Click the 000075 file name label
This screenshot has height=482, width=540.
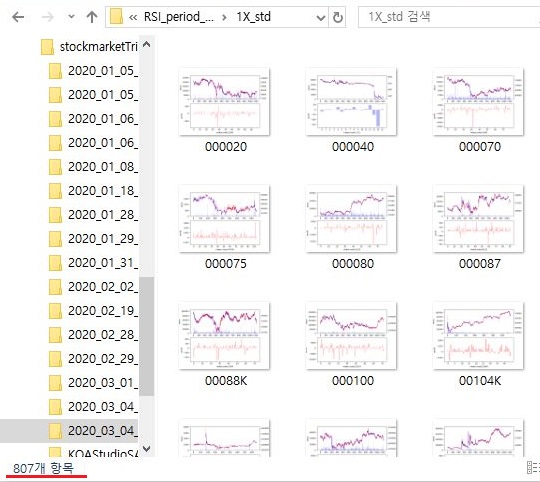226,264
